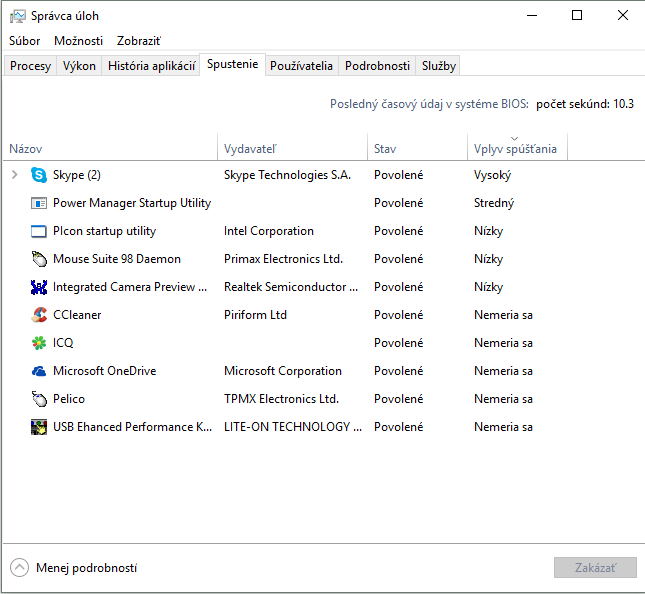Click Nemeria sa in CCleaner row
Viewport: 645px width, 594px height.
point(503,315)
